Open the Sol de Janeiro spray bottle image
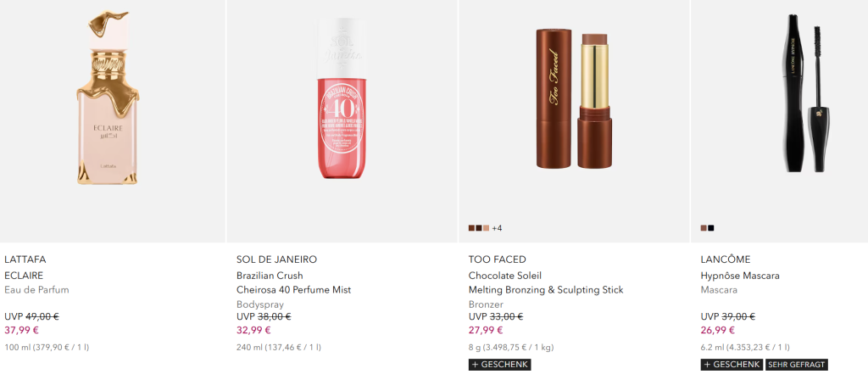This screenshot has height=374, width=868. tap(344, 102)
